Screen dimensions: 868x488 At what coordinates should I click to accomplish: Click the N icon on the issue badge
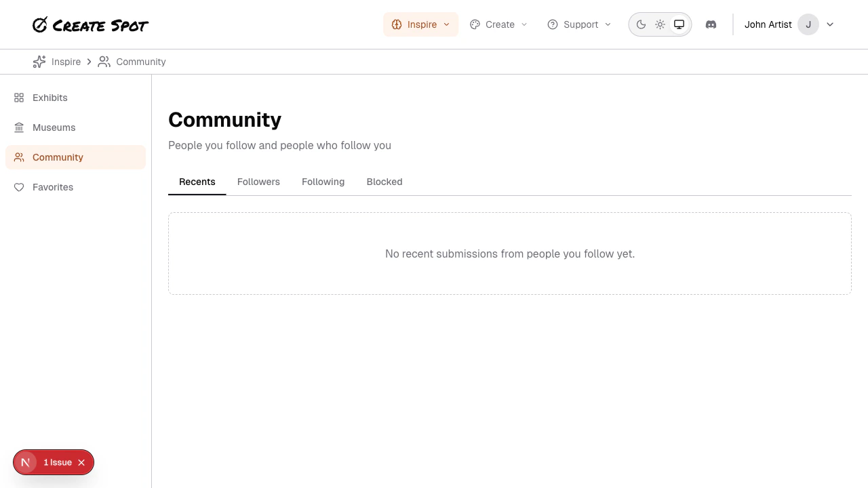25,462
